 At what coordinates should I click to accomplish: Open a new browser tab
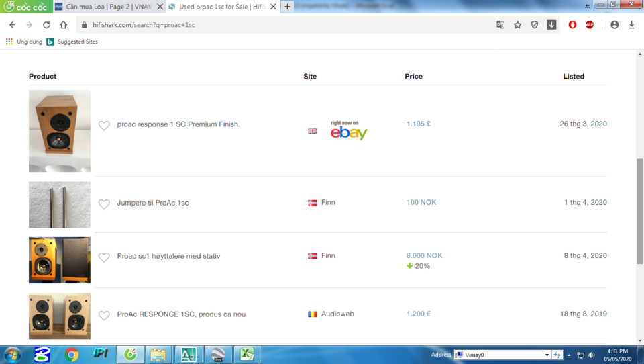point(288,7)
